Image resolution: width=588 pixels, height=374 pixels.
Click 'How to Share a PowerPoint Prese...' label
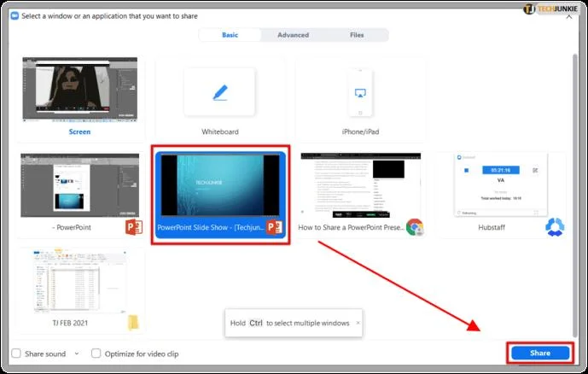click(351, 227)
